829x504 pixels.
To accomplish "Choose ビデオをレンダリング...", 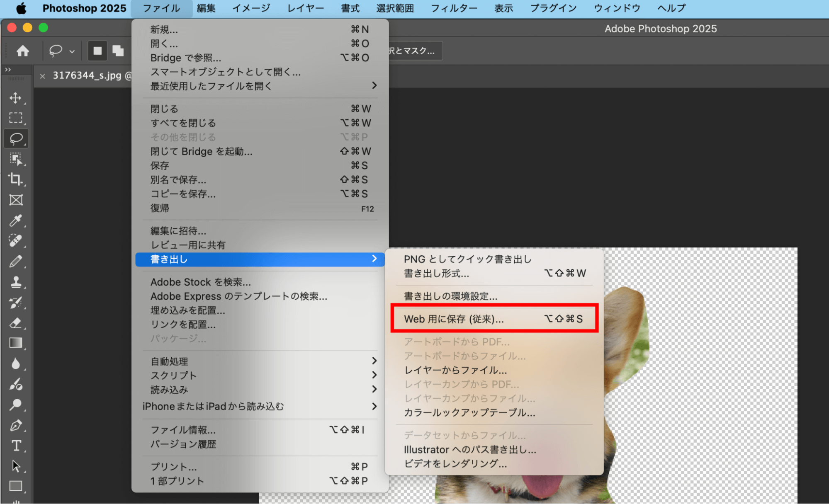I will [494, 464].
